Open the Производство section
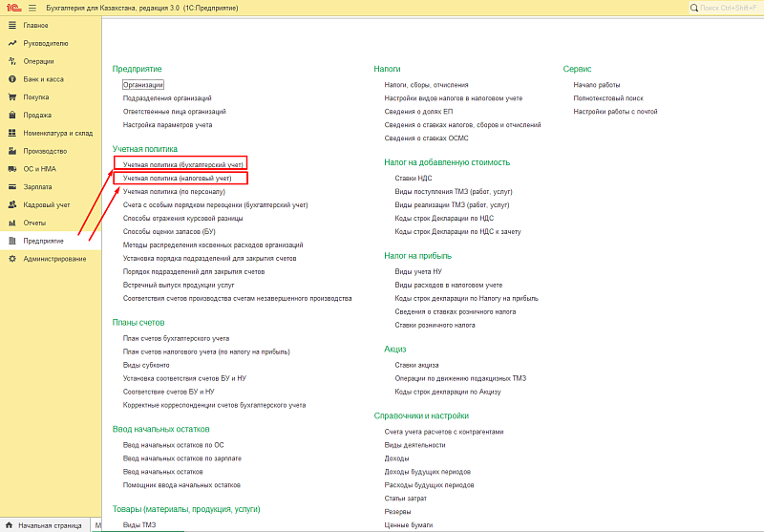The image size is (764, 532). pos(45,151)
